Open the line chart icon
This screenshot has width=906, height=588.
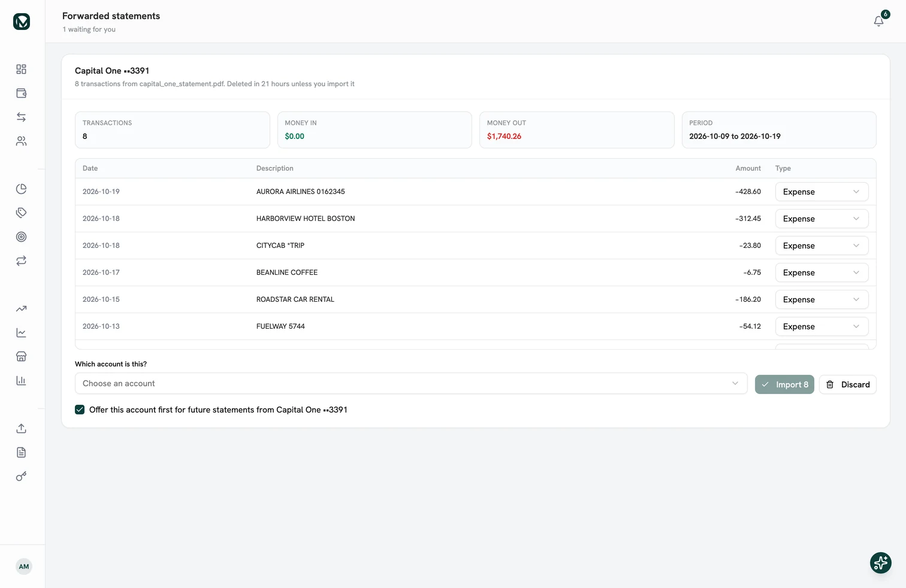pos(22,333)
